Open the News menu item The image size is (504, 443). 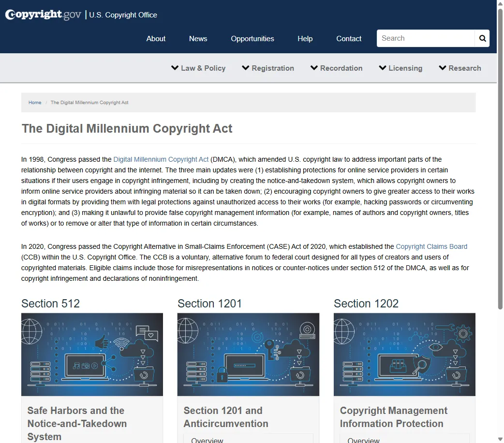pyautogui.click(x=198, y=39)
